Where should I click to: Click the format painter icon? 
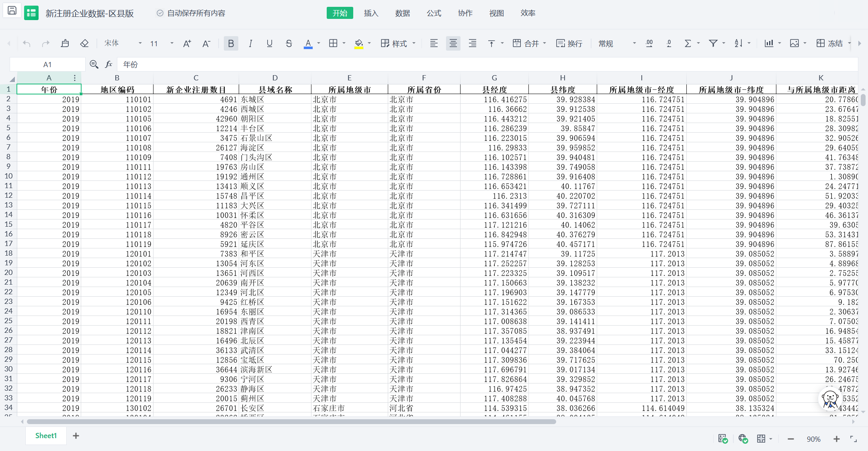pyautogui.click(x=65, y=43)
